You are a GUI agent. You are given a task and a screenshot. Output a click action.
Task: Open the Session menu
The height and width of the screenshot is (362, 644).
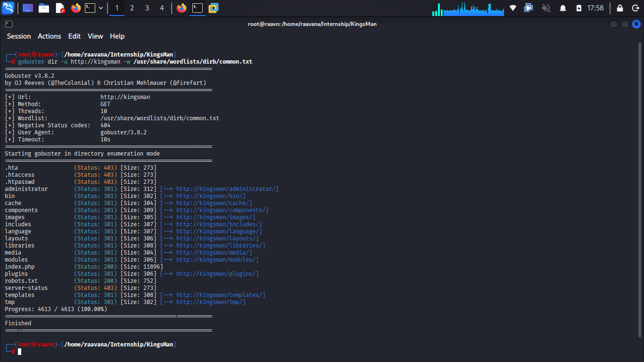[19, 36]
